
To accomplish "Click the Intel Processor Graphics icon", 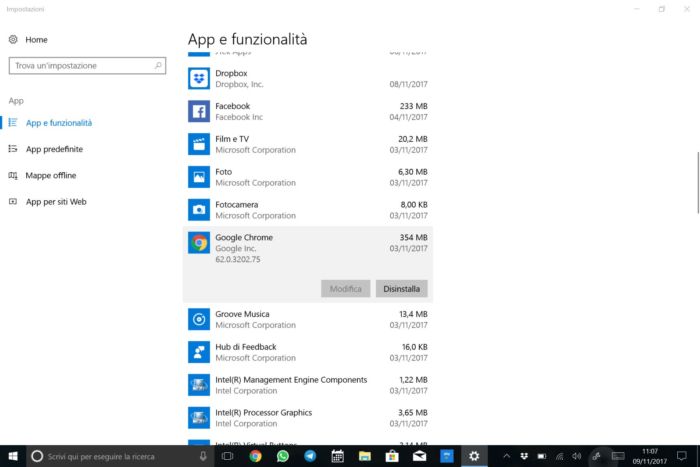I will [x=199, y=417].
